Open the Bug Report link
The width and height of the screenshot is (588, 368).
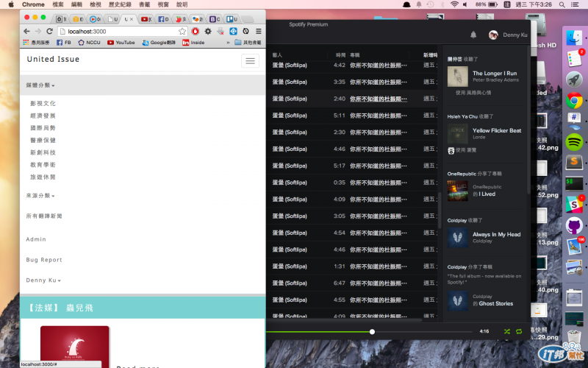(44, 260)
